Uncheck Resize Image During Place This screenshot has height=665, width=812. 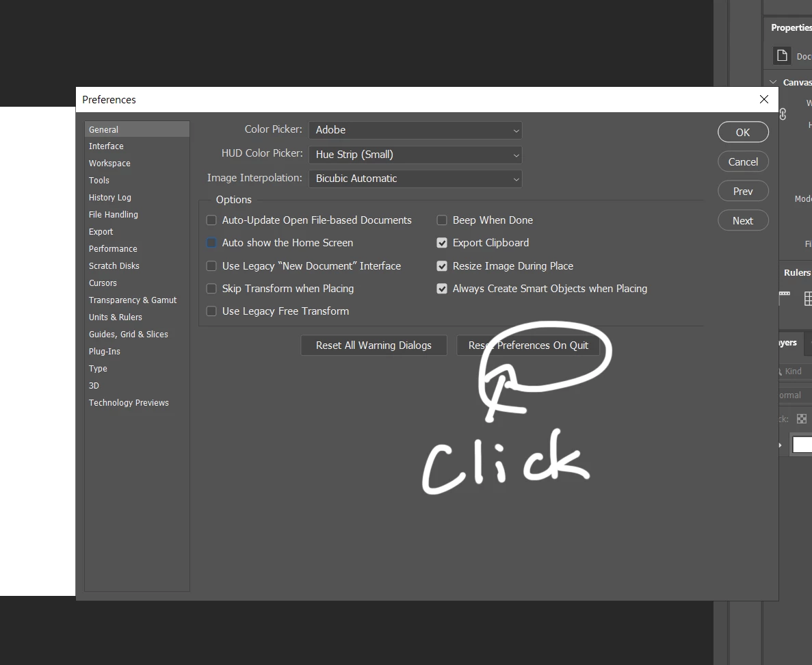(442, 266)
